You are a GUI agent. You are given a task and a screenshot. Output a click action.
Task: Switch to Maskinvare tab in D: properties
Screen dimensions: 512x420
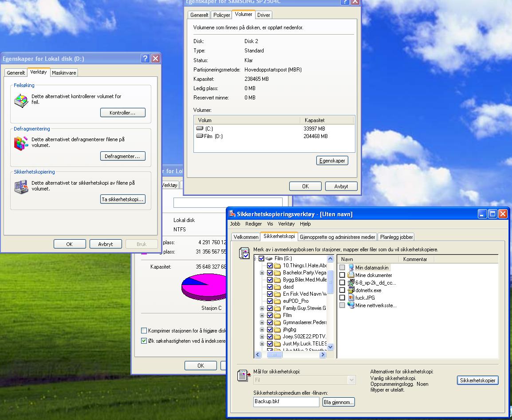64,72
